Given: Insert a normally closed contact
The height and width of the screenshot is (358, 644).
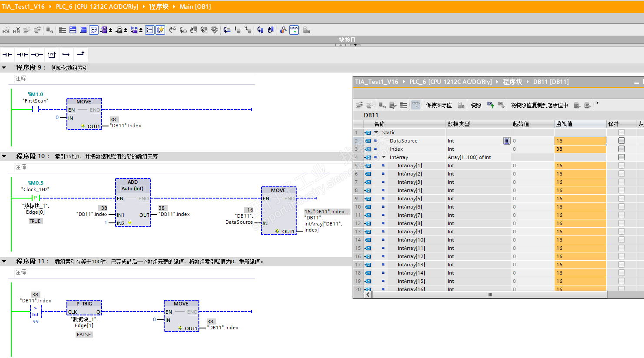Looking at the screenshot, I should click(22, 55).
